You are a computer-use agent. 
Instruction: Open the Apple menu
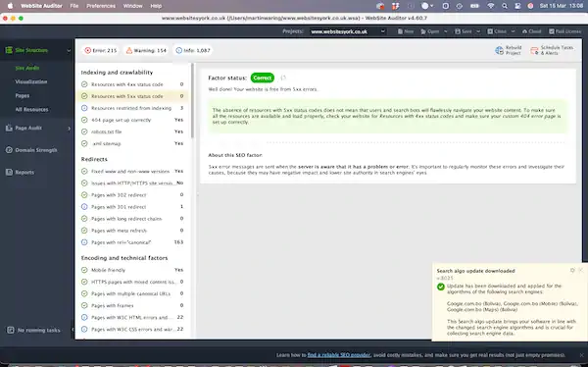[10, 6]
